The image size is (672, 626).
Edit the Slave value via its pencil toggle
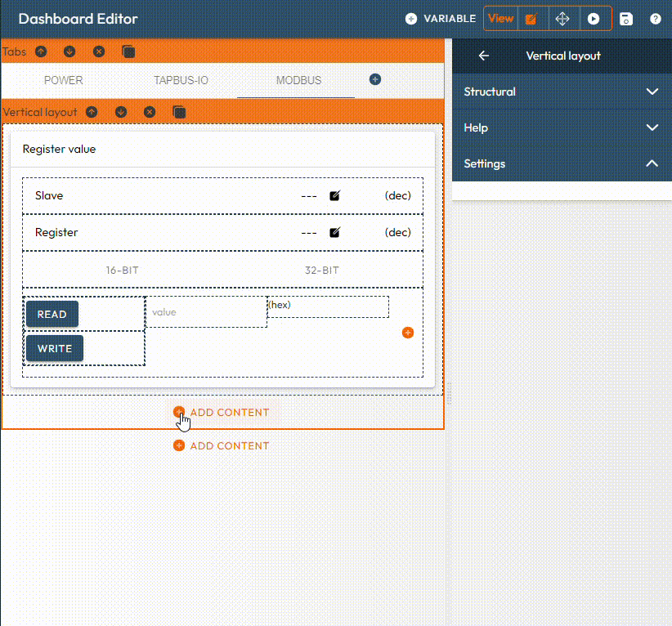pos(334,195)
